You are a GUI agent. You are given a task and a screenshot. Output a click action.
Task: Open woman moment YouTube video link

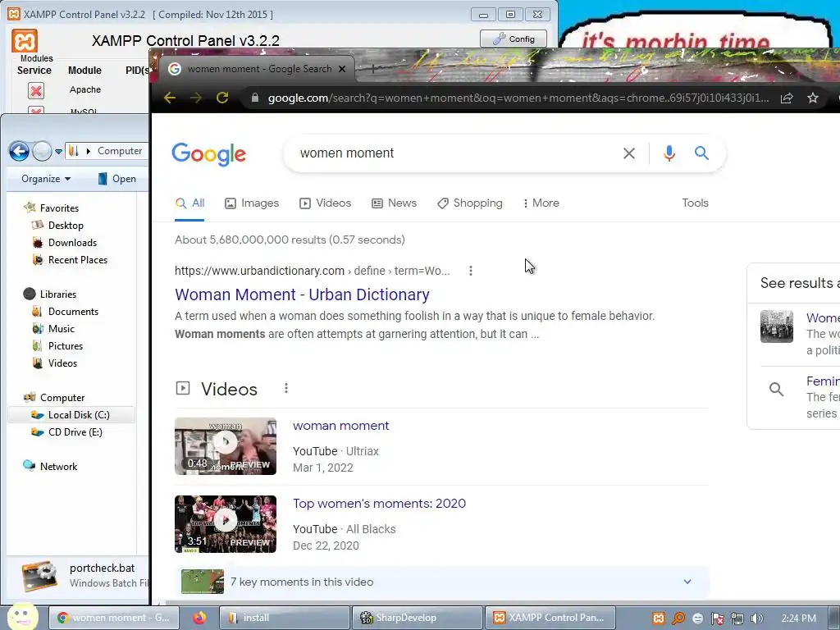coord(340,426)
